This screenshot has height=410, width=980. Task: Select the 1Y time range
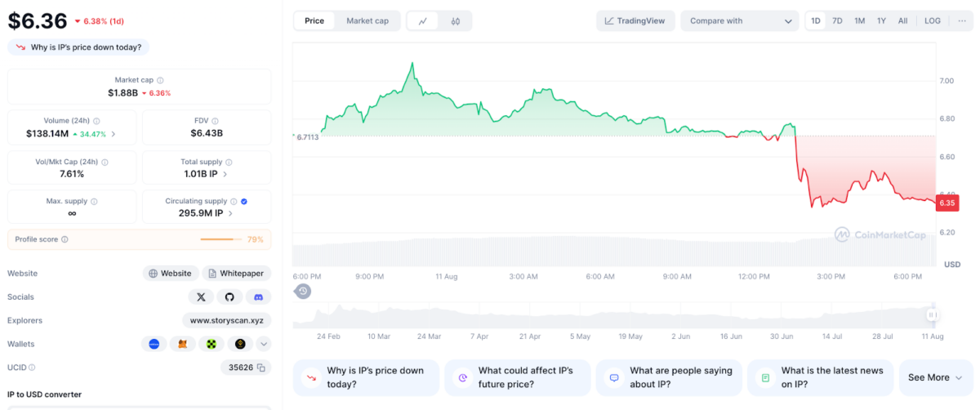pyautogui.click(x=881, y=21)
